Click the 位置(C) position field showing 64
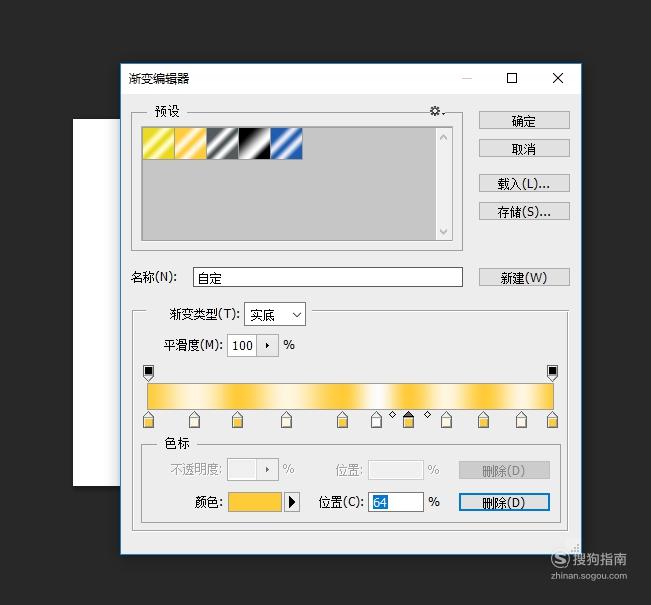The image size is (651, 605). 396,502
